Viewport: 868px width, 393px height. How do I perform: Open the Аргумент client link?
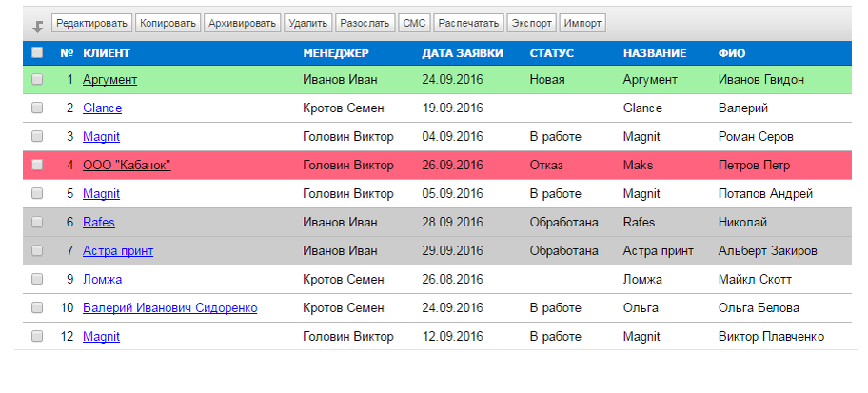[x=109, y=80]
